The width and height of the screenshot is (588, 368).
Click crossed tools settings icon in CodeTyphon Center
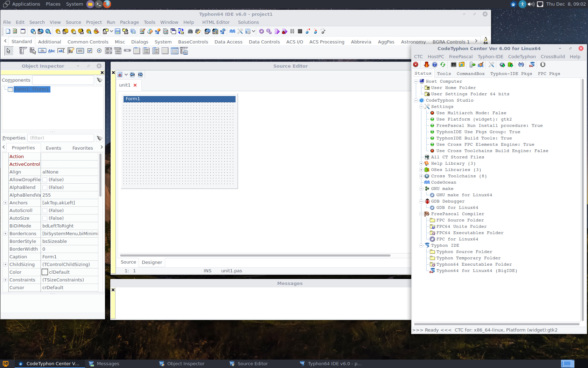pyautogui.click(x=491, y=64)
